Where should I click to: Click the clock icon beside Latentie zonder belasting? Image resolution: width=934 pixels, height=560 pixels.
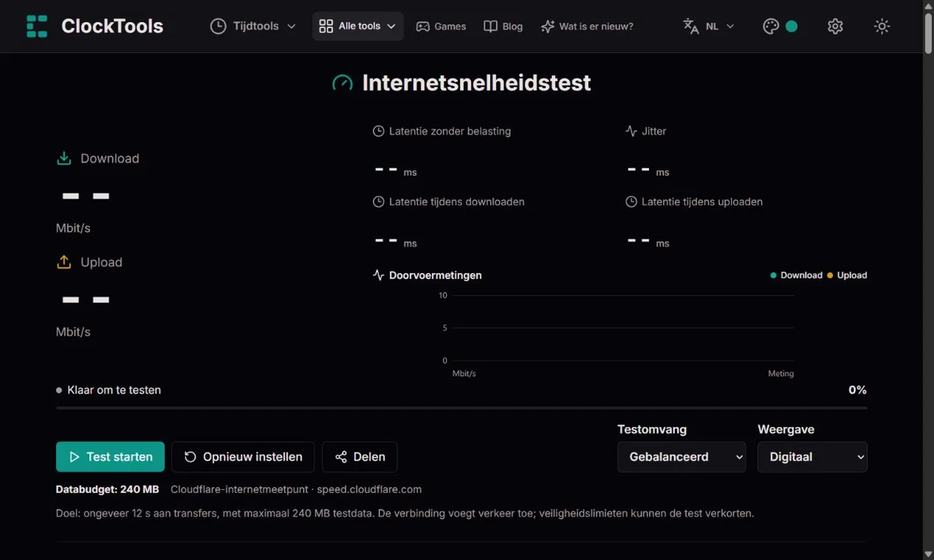click(x=378, y=131)
